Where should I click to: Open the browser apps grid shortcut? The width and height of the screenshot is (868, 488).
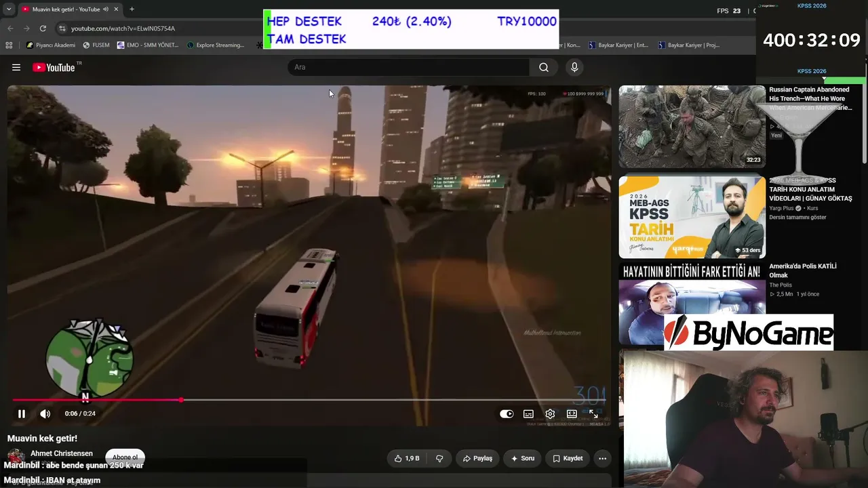[x=9, y=45]
